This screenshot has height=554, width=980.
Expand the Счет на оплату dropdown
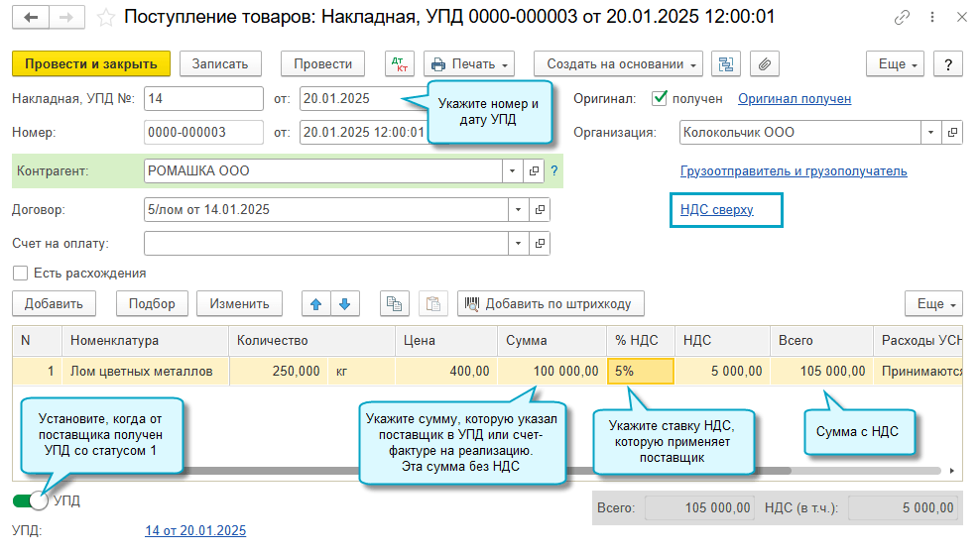pyautogui.click(x=518, y=243)
